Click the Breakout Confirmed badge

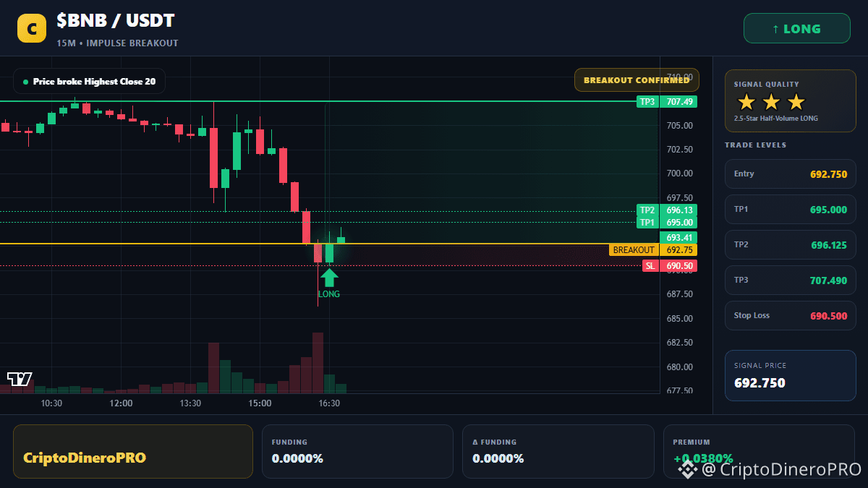pos(637,80)
